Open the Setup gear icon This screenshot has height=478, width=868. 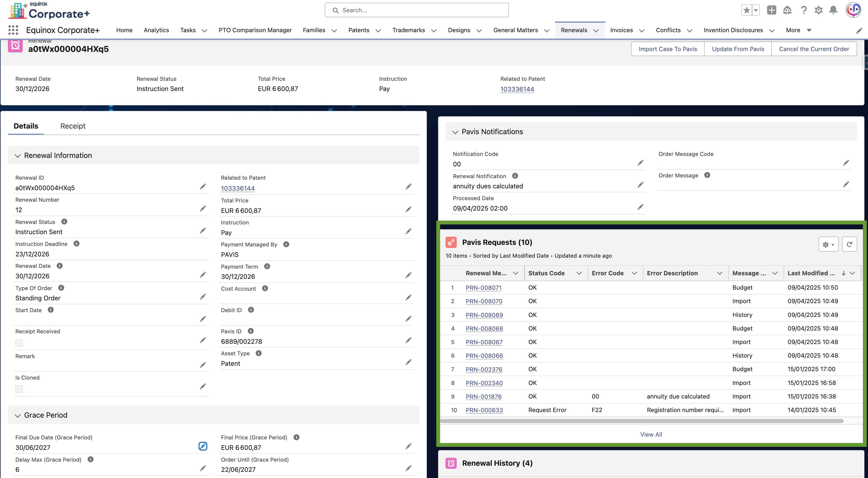818,10
